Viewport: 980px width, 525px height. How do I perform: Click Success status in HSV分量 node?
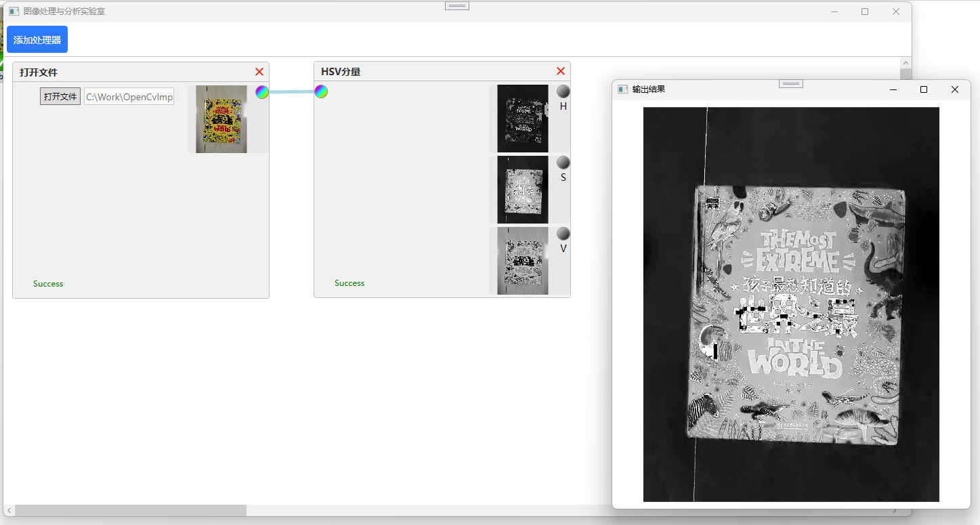coord(349,283)
